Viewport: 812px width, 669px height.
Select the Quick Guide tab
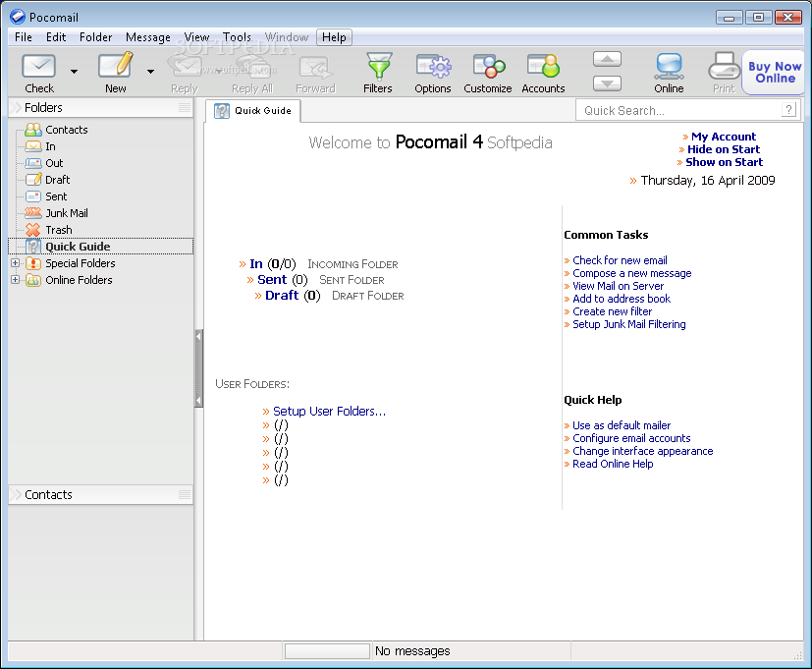tap(253, 110)
